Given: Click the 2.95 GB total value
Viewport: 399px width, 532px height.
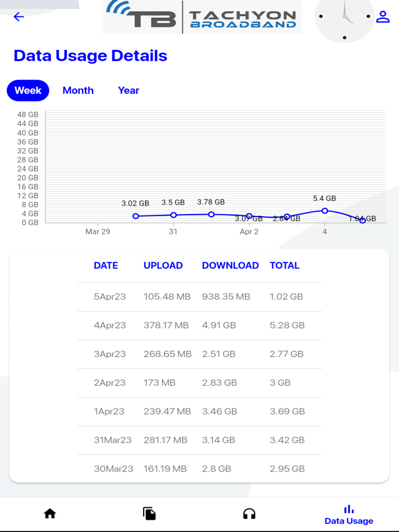Looking at the screenshot, I should click(x=287, y=469).
